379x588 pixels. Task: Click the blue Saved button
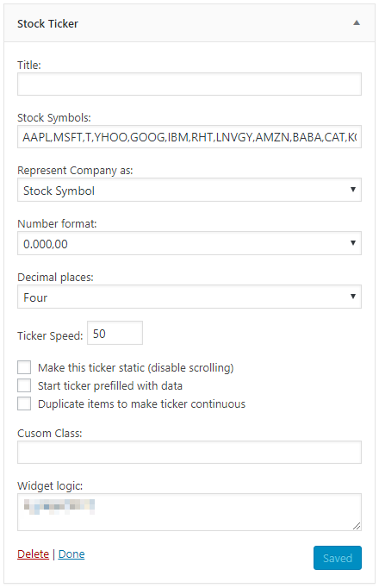pyautogui.click(x=338, y=558)
